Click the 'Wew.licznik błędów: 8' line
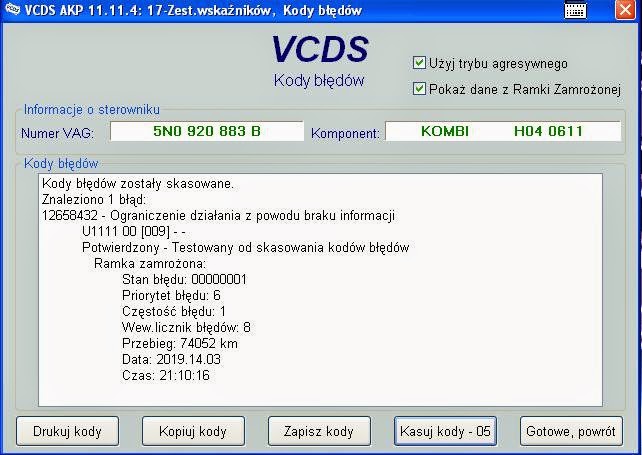 (x=186, y=328)
